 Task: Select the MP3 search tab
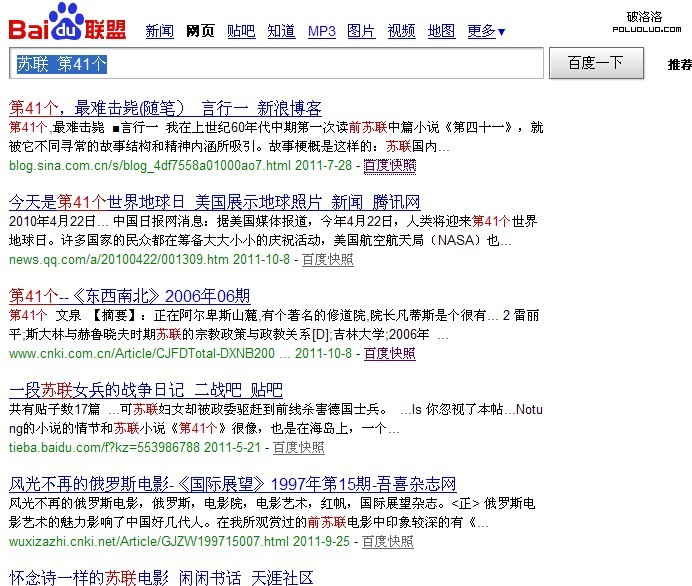[x=321, y=31]
